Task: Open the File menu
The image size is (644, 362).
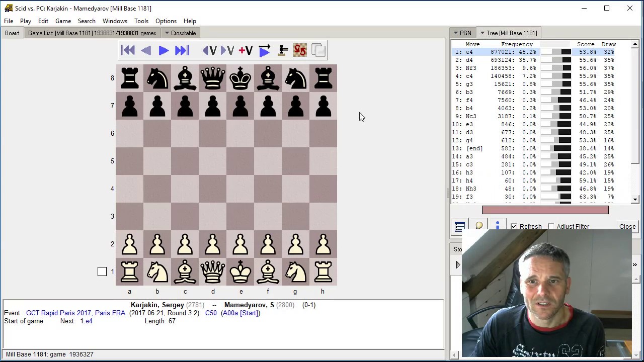Action: coord(9,21)
